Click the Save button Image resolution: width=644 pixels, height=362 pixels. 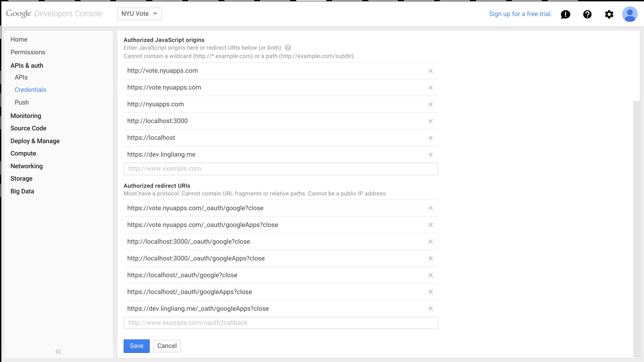(x=137, y=346)
